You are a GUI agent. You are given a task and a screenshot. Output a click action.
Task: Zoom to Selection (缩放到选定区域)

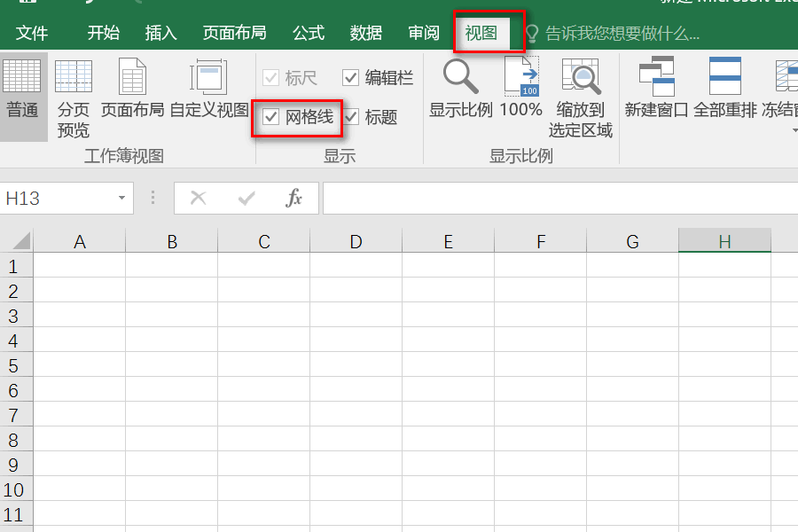pyautogui.click(x=581, y=98)
